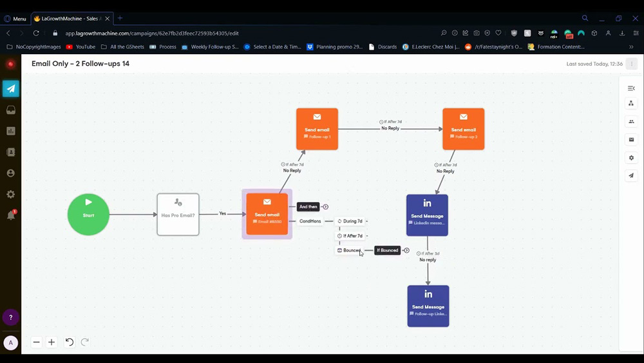Open the audience people icon in right panel
This screenshot has width=644, height=363.
tap(631, 121)
